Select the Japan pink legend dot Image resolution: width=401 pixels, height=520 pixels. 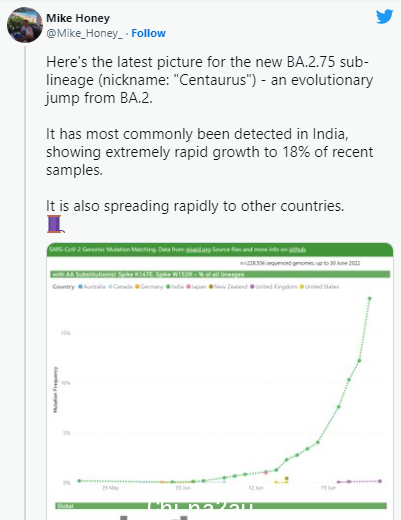coord(188,287)
